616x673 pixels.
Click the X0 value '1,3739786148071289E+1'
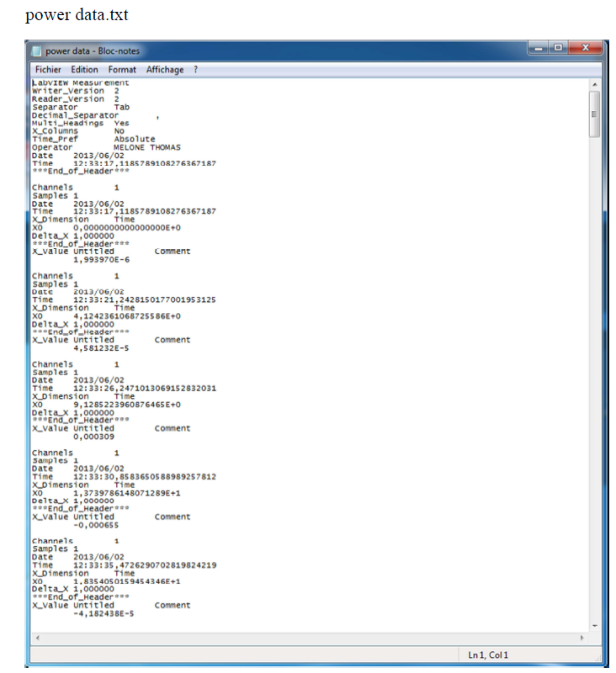127,493
